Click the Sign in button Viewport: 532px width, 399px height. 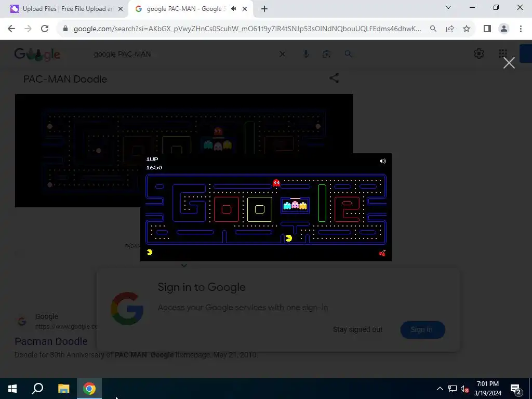coord(422,329)
